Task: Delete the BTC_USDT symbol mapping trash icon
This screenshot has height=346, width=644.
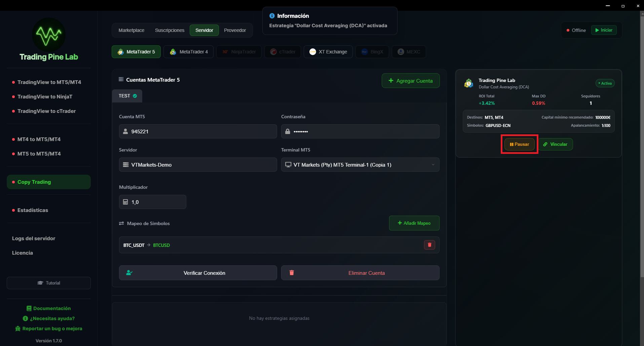Action: 429,245
